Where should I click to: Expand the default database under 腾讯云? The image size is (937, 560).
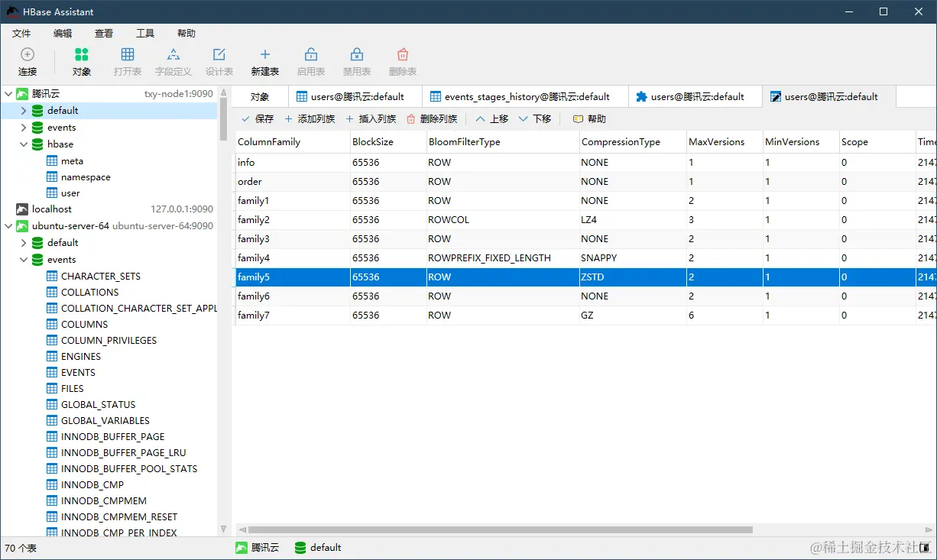[24, 111]
